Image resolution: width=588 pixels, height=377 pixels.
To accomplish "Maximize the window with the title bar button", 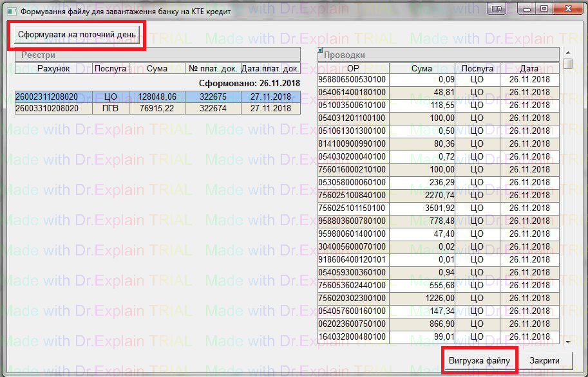I will 544,8.
